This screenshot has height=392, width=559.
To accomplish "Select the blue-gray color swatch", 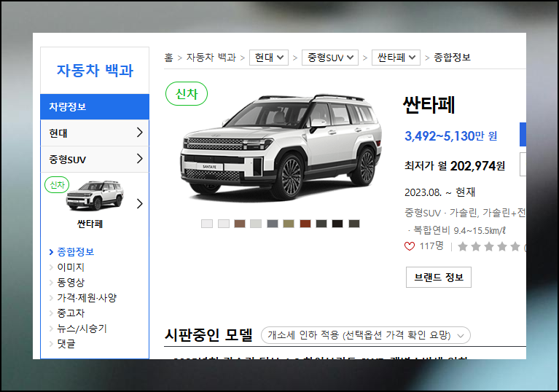I will [273, 224].
